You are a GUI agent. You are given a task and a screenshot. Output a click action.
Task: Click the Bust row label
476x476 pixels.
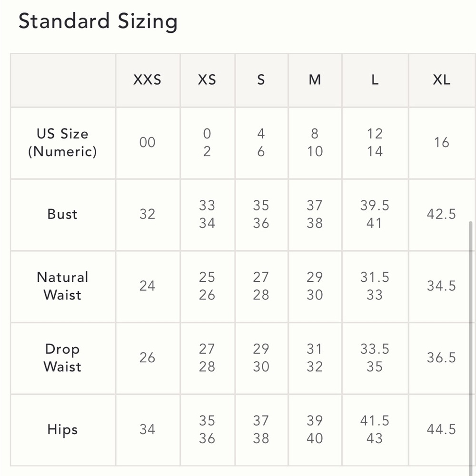pos(62,214)
